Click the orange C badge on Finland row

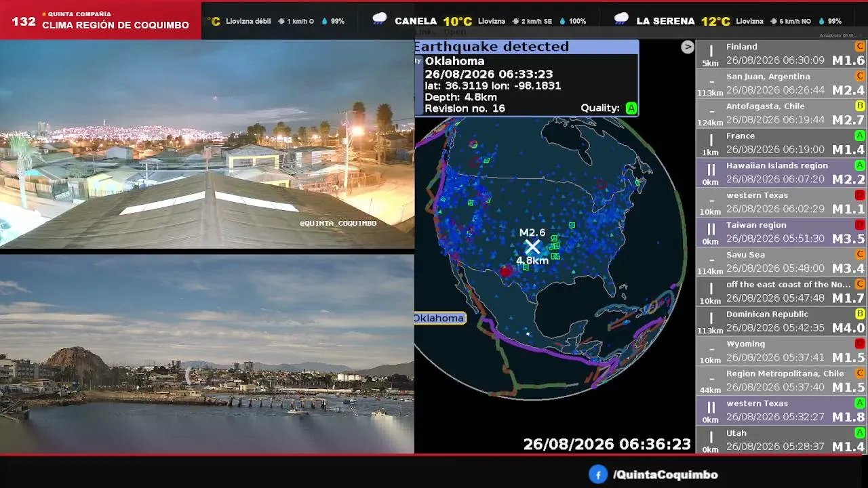point(860,46)
